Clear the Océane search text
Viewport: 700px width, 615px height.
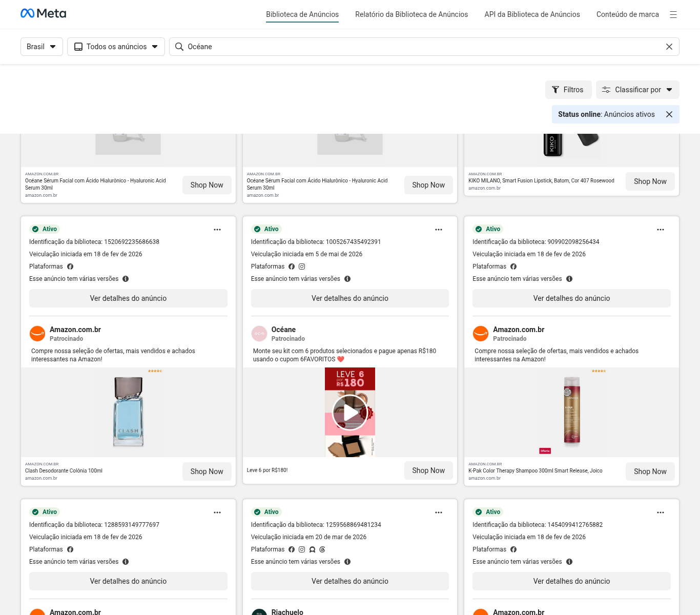click(669, 47)
